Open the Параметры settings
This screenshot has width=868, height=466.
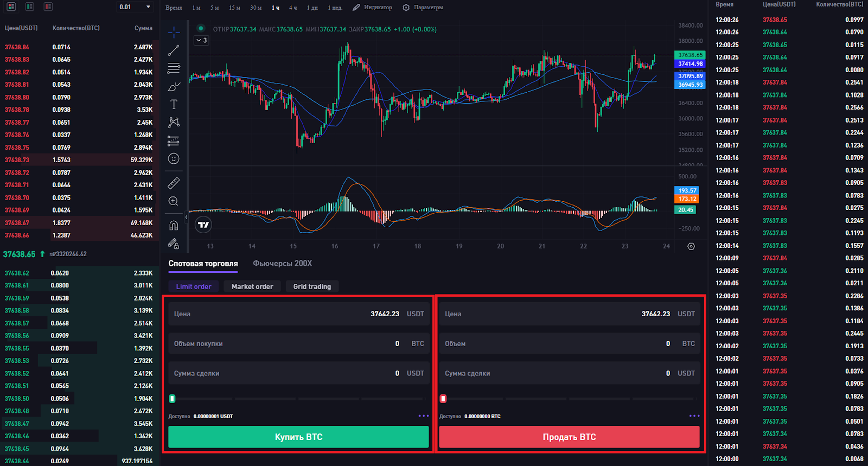423,8
